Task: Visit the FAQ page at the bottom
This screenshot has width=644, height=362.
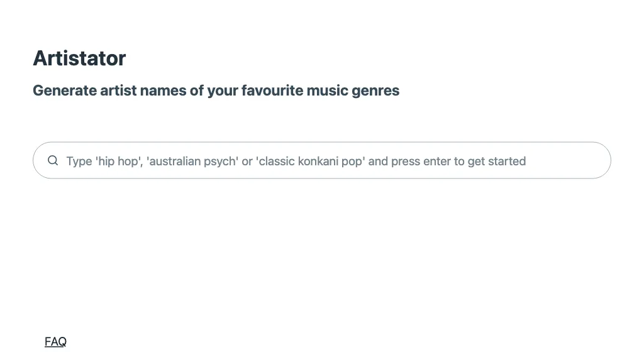Action: click(x=55, y=341)
